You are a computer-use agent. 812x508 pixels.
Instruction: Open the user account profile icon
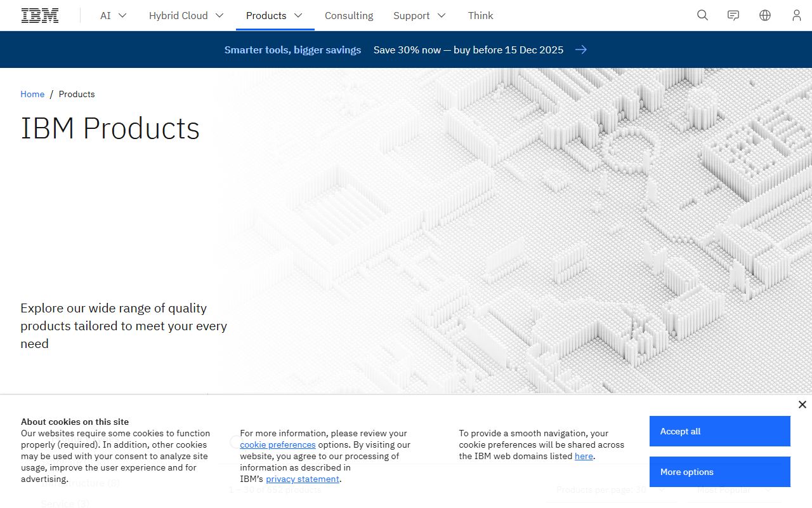(x=796, y=15)
